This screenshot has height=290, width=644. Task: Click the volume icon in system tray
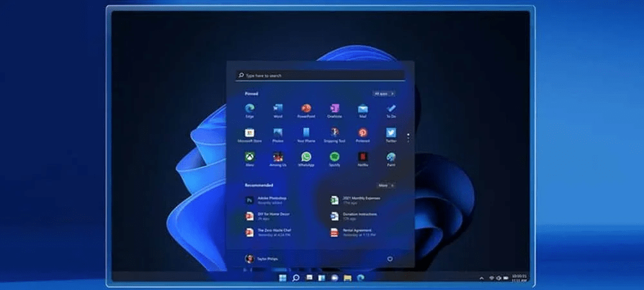click(x=498, y=278)
